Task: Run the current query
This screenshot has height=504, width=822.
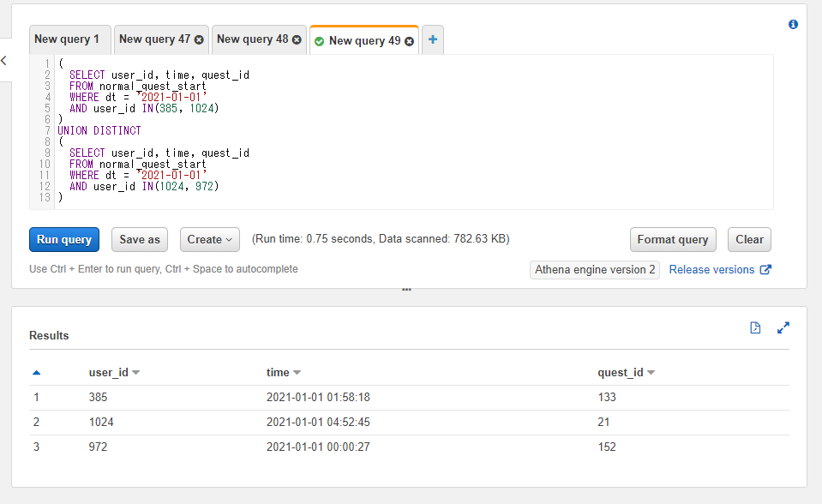Action: [64, 240]
